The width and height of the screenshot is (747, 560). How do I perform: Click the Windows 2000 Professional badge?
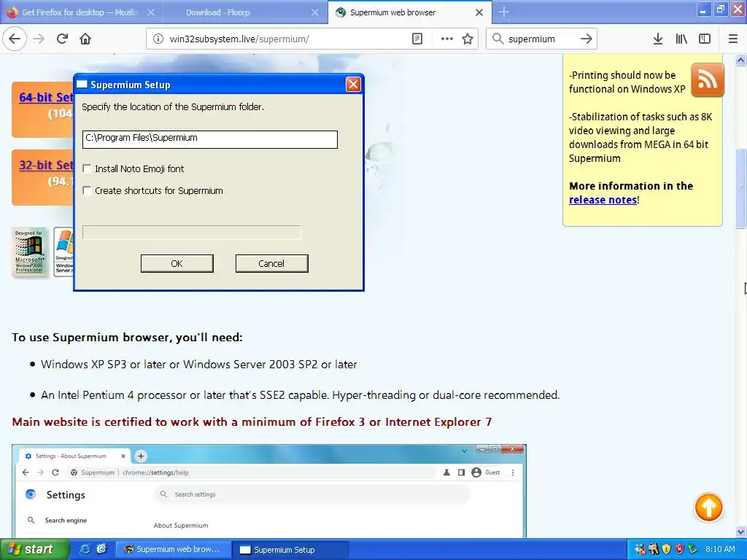(29, 252)
